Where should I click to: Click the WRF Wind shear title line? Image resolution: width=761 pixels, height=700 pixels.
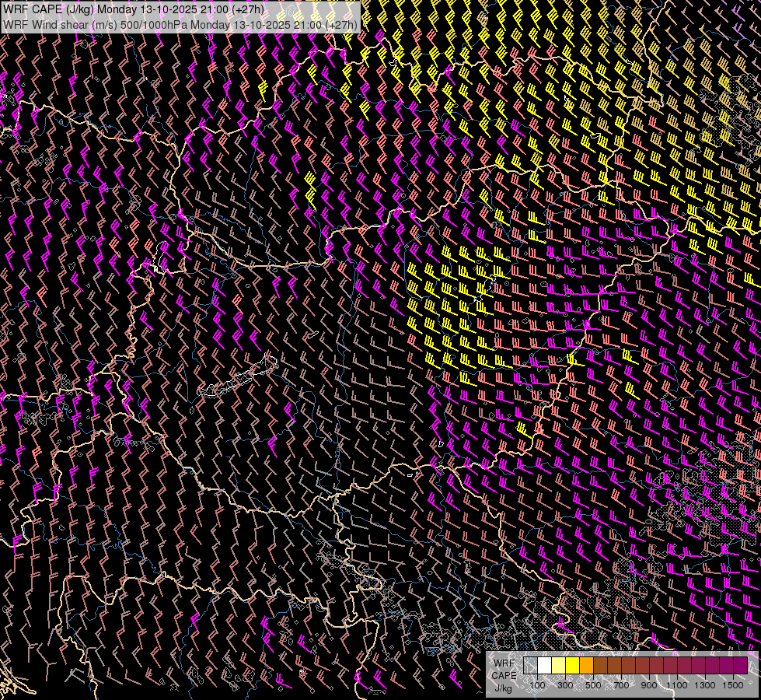point(180,24)
